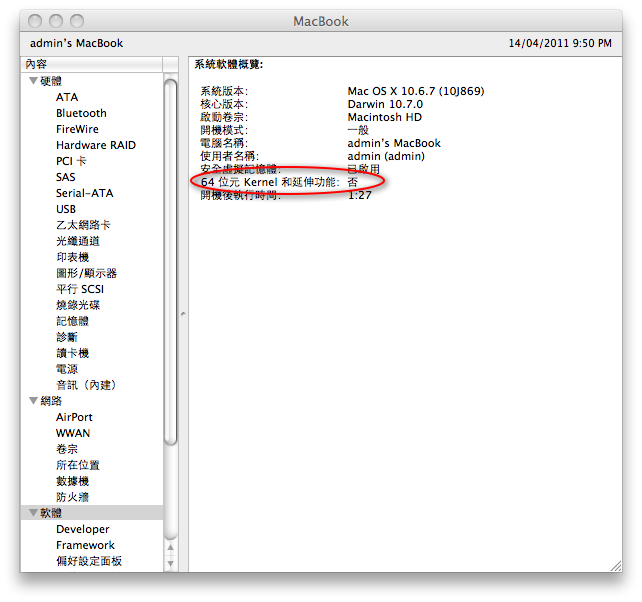Select SAS in the hardware list
The width and height of the screenshot is (642, 602).
66,177
